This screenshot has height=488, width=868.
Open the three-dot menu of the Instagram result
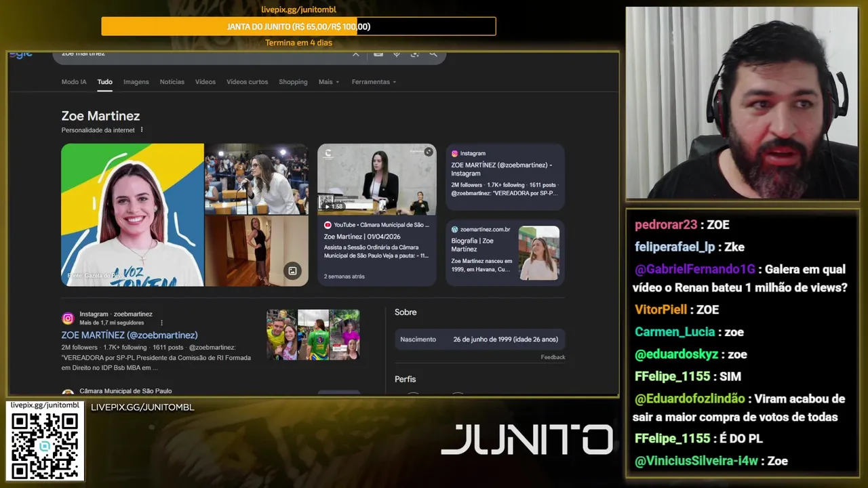point(161,323)
